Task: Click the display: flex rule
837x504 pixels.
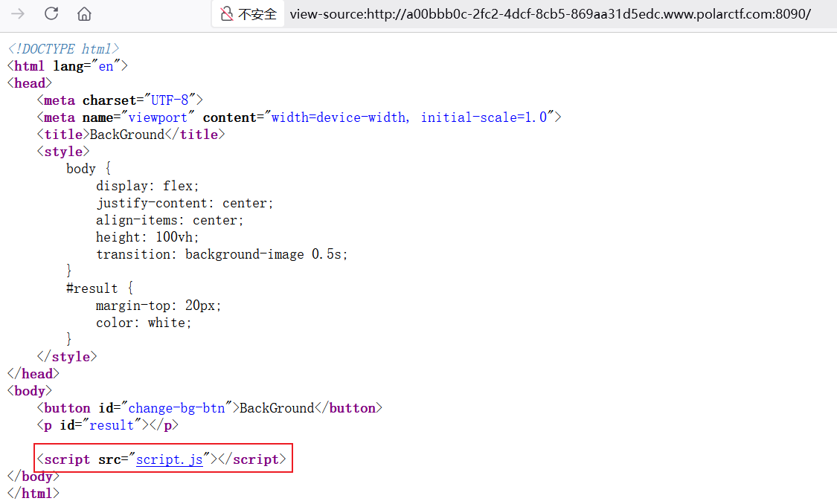Action: click(147, 186)
